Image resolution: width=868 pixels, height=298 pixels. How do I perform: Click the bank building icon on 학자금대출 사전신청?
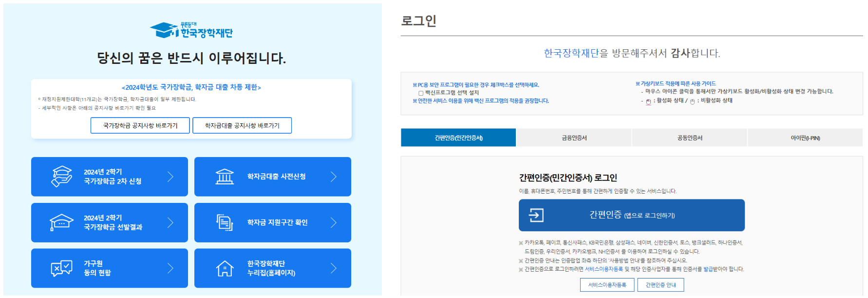point(225,177)
